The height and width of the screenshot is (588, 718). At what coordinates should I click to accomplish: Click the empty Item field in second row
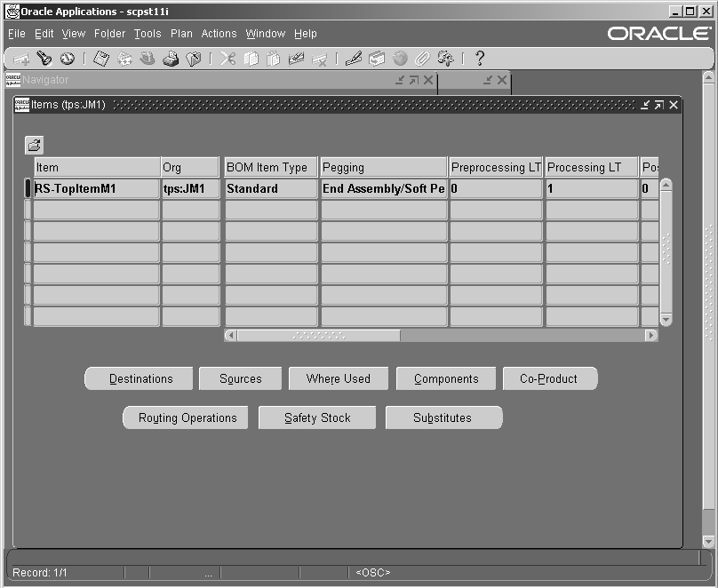coord(96,210)
